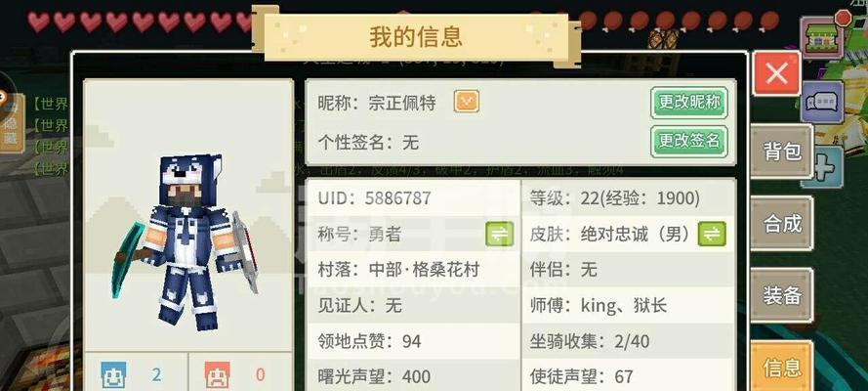868x391 pixels.
Task: Close the 我的信息 panel
Action: coord(776,73)
